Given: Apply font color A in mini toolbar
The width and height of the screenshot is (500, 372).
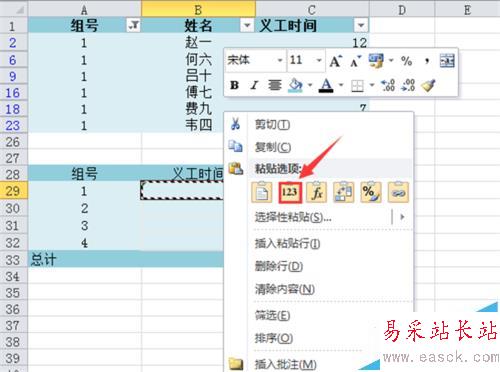Looking at the screenshot, I should tap(326, 85).
